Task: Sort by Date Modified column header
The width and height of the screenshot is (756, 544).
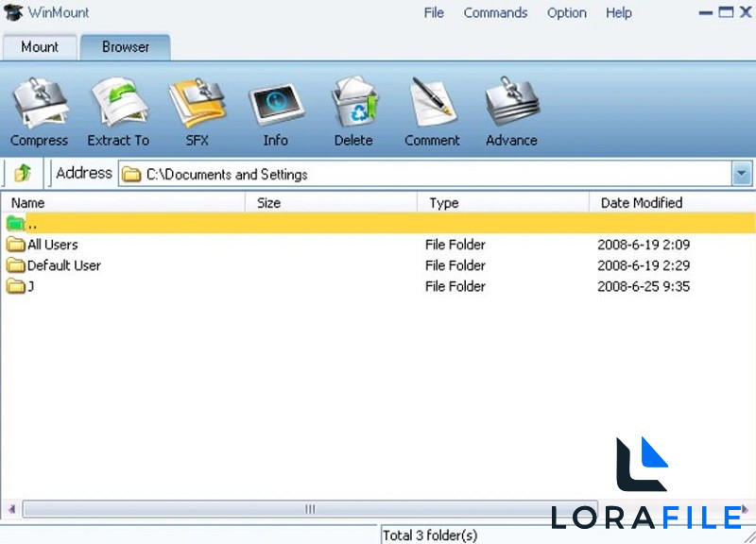Action: pos(672,203)
